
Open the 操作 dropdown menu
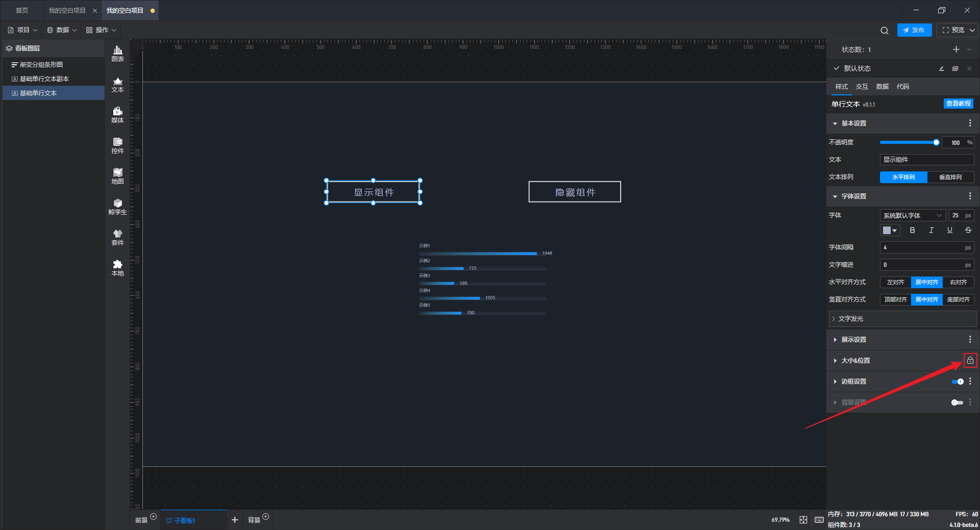101,30
